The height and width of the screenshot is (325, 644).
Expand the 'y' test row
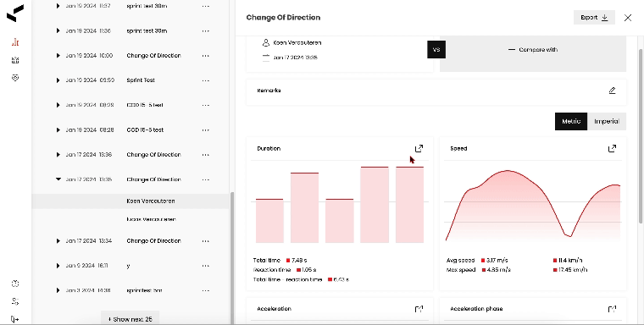[58, 266]
